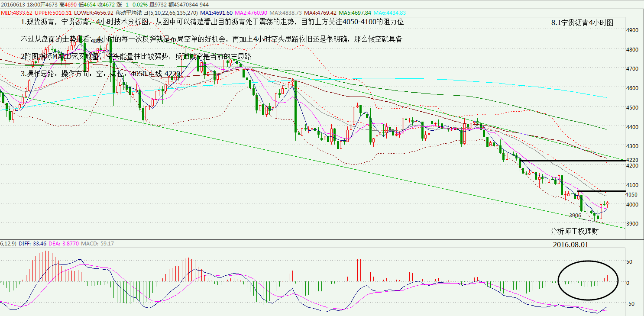Click the analysis line starting "1.现货沥青"

(212, 22)
